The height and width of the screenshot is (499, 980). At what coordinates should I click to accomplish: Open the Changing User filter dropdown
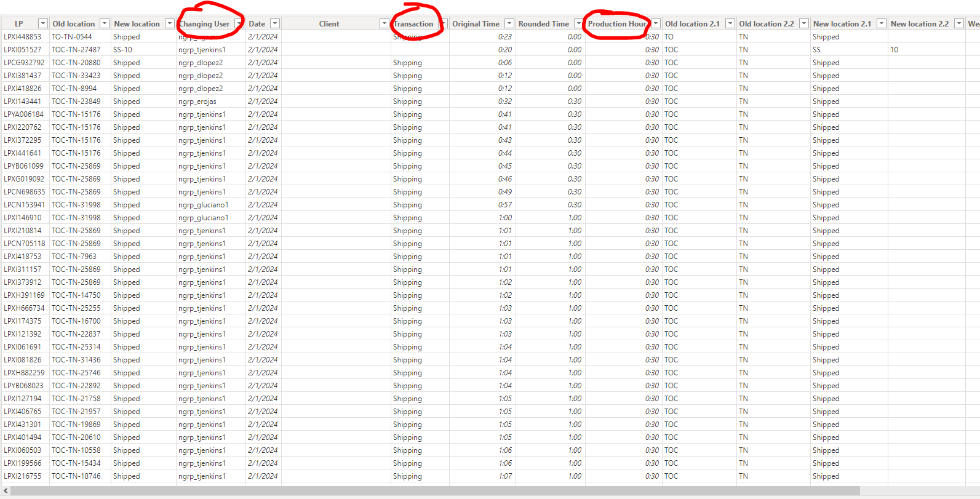[x=239, y=23]
